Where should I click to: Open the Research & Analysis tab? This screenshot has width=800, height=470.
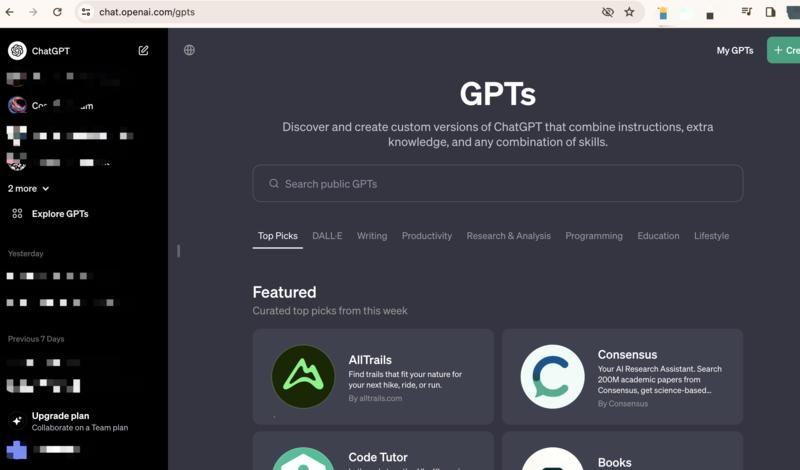click(509, 236)
